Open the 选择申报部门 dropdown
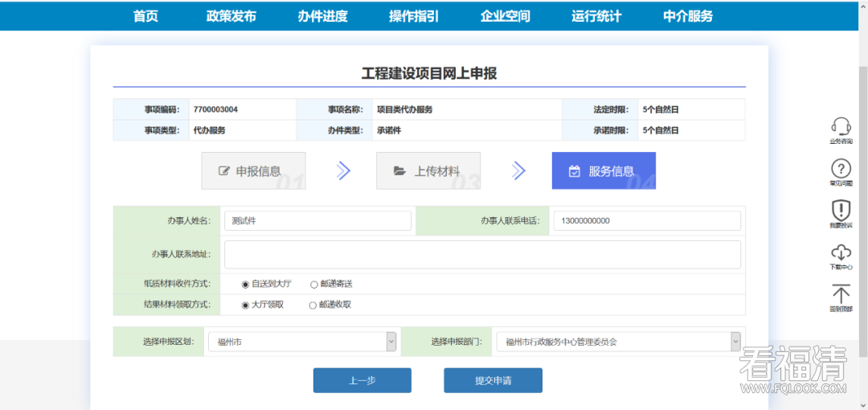The image size is (868, 410). click(x=735, y=342)
